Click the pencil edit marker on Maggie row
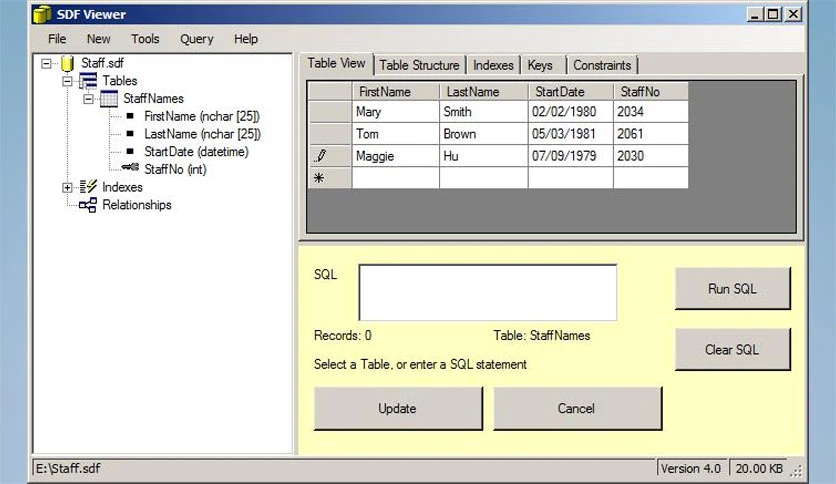Screen dimensions: 836x484 pyautogui.click(x=320, y=156)
